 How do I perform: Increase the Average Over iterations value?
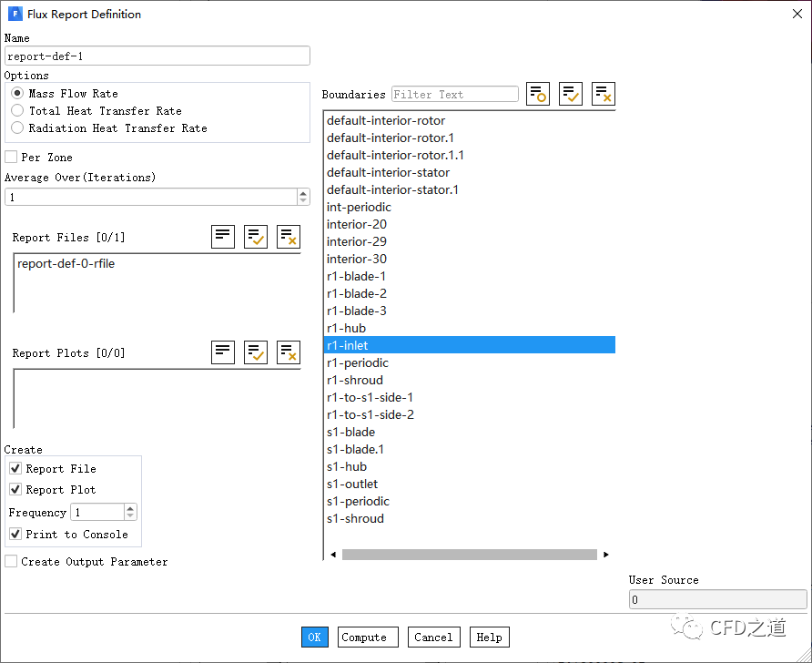(x=303, y=193)
